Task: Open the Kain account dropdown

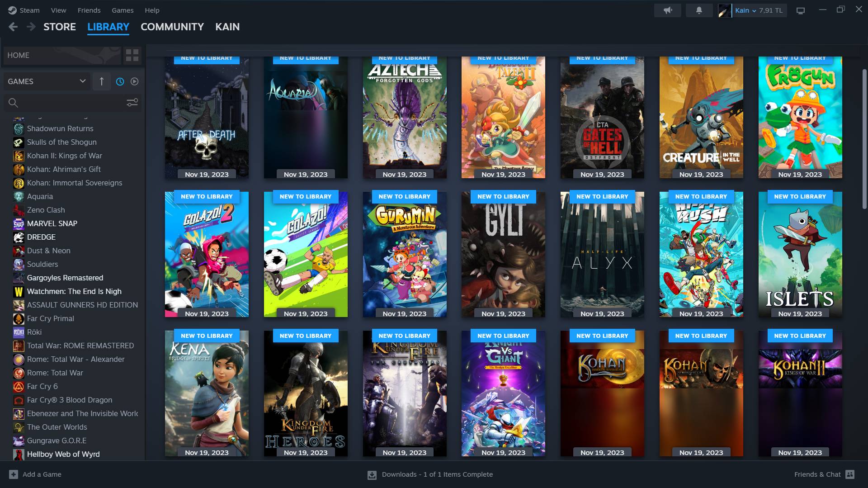Action: [745, 10]
